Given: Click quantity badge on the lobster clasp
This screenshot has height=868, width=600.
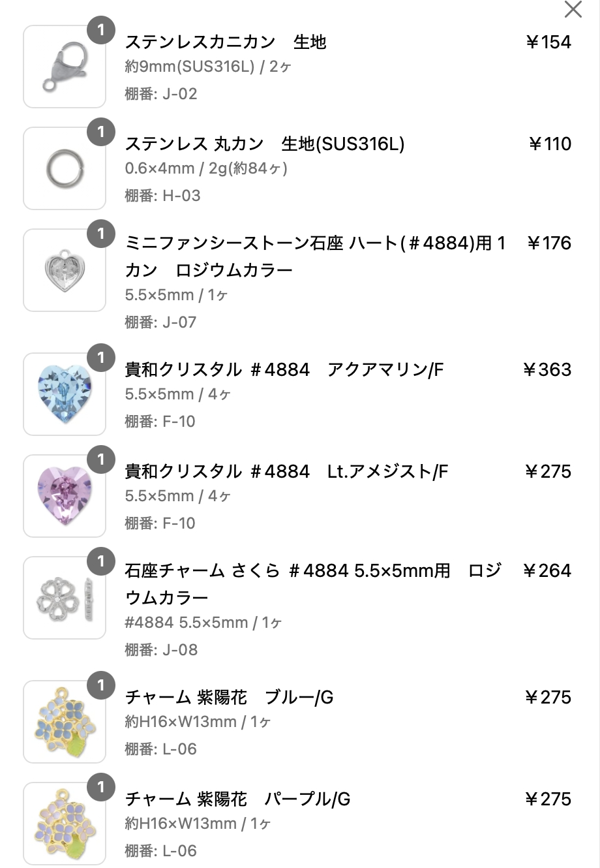Looking at the screenshot, I should coord(100,30).
